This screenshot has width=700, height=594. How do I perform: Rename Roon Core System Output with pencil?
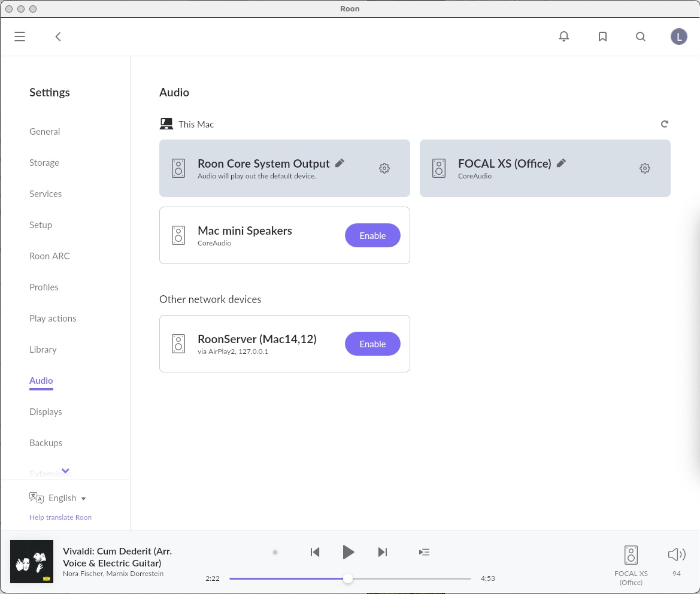coord(340,163)
